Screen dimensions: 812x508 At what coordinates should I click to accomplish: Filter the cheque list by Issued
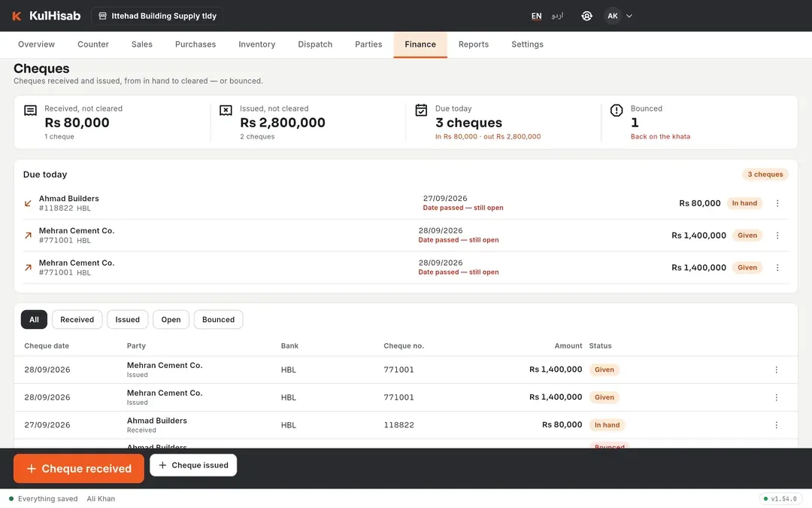(127, 319)
